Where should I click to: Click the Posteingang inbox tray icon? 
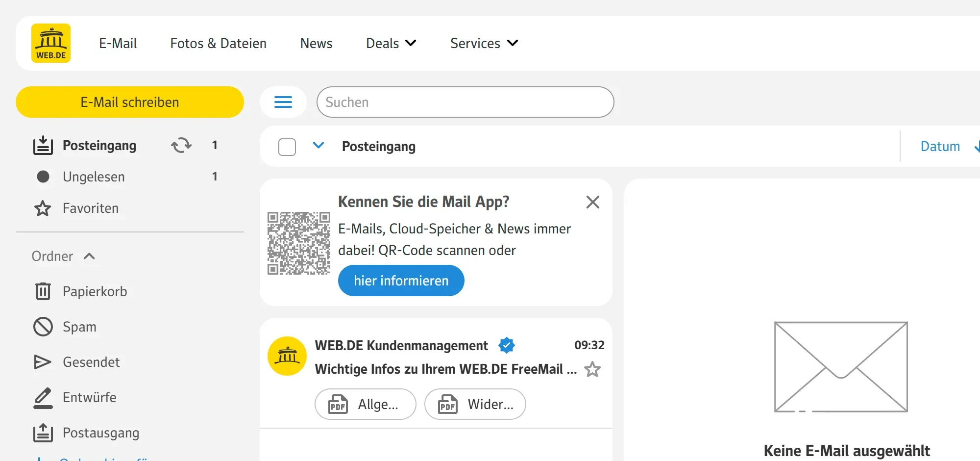(x=43, y=145)
